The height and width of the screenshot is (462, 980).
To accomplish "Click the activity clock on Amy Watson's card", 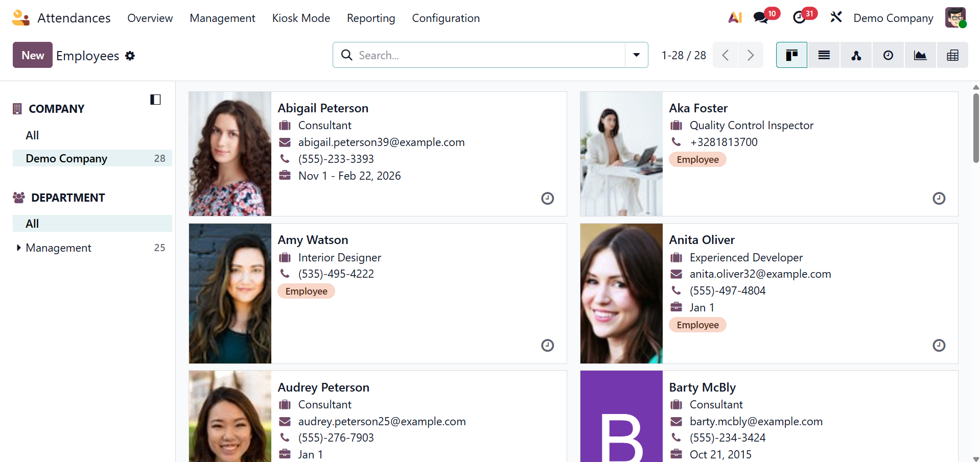I will pos(547,345).
